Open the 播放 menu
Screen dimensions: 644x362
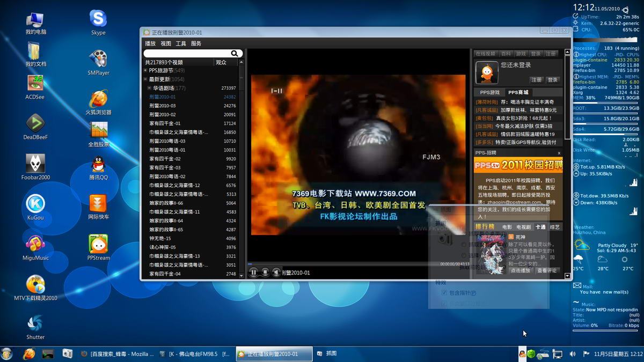150,43
